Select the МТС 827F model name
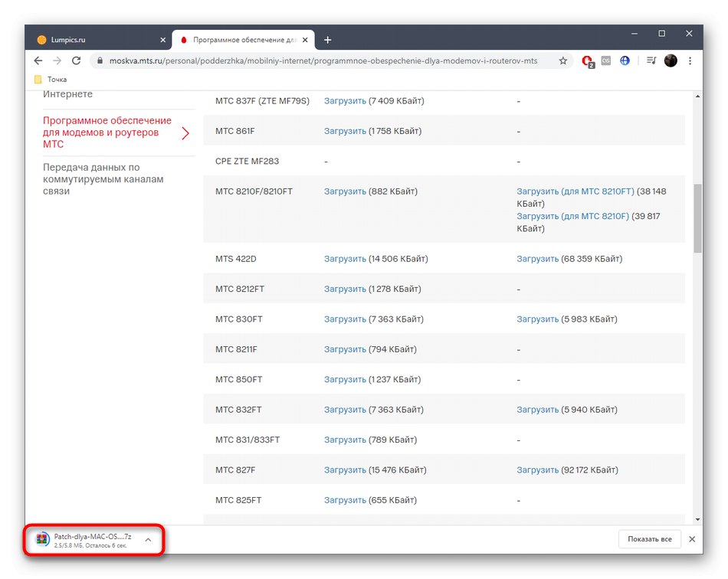 click(235, 470)
